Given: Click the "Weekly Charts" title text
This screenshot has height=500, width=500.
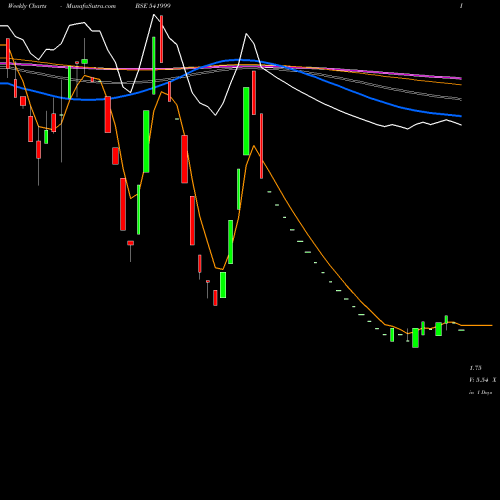Looking at the screenshot, I should click(27, 6).
